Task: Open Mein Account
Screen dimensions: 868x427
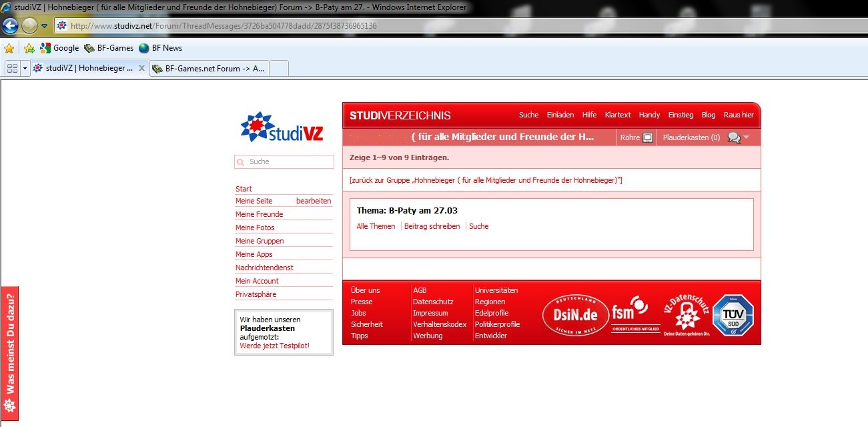Action: [x=257, y=281]
